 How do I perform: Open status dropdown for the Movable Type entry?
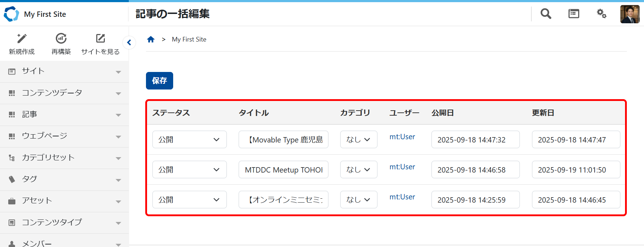coord(189,140)
